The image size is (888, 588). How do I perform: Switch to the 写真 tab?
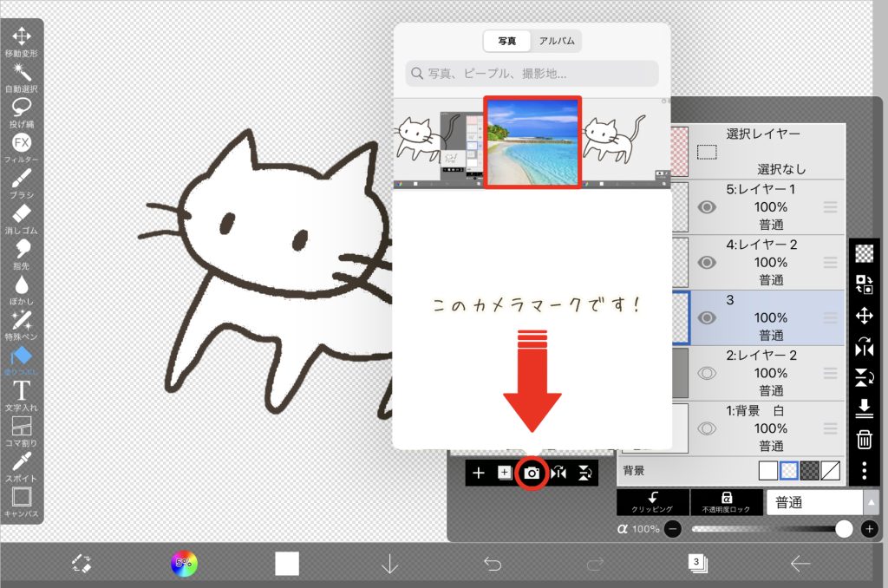[x=507, y=41]
